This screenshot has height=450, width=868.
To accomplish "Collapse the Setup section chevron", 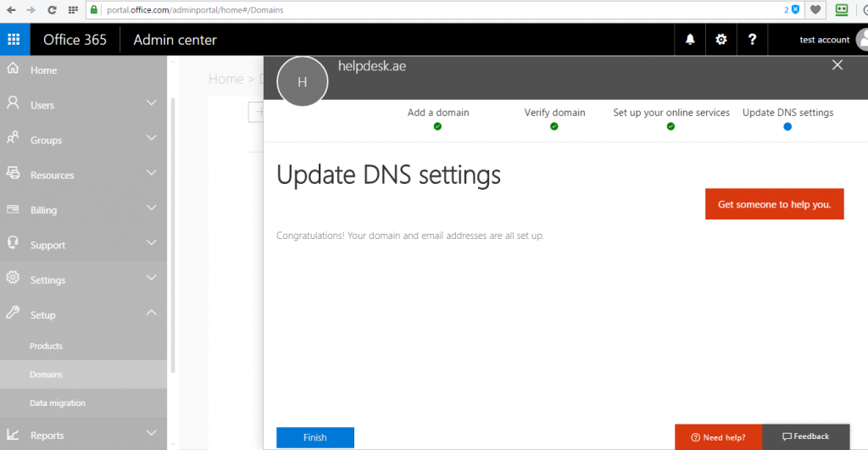I will pos(151,314).
